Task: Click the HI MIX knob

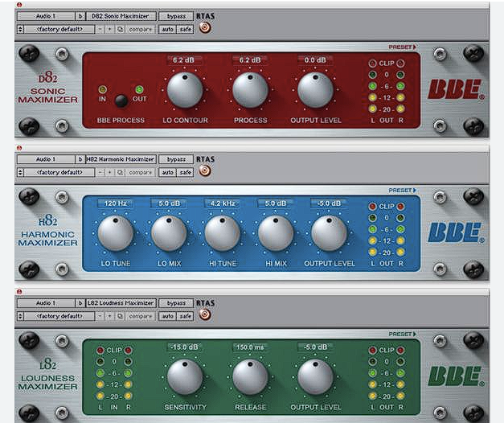Action: tap(276, 233)
